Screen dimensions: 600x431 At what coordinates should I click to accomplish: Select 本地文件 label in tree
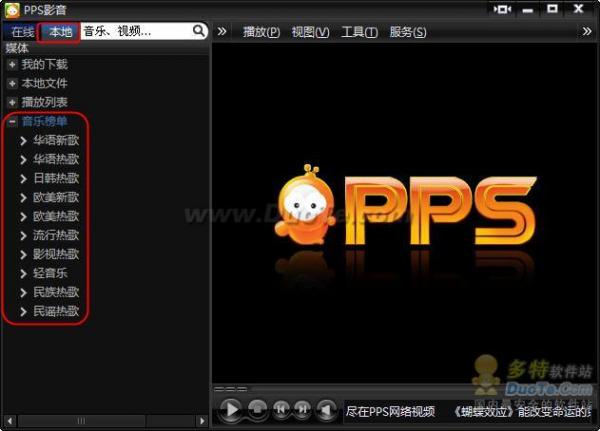tap(44, 83)
